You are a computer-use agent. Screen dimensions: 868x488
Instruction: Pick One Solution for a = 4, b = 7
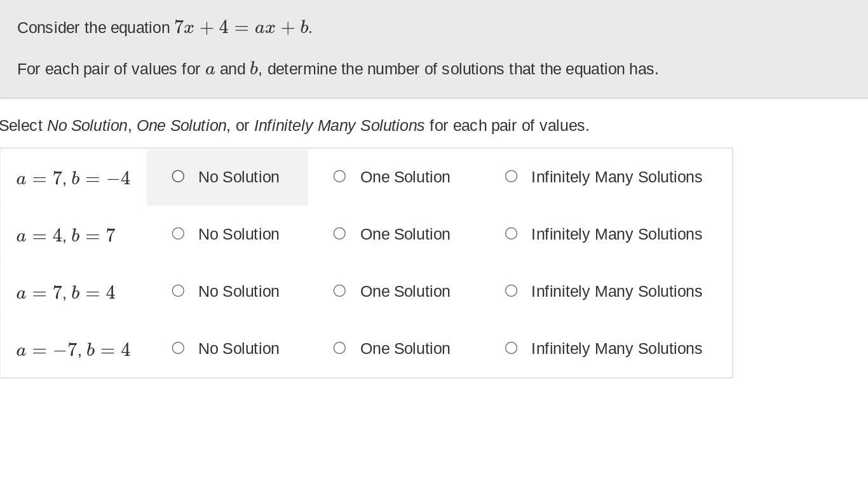339,234
